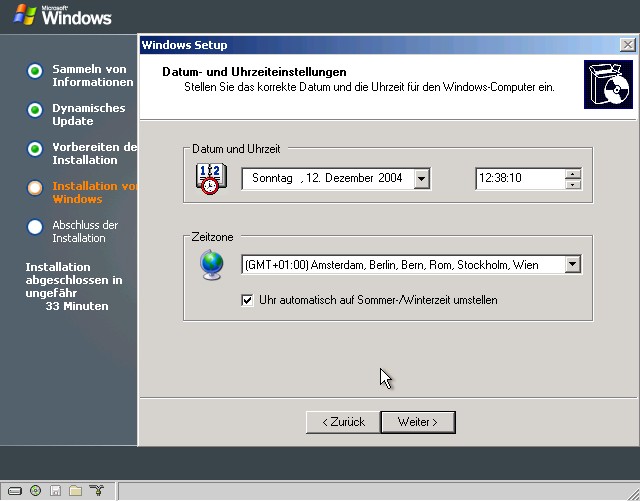The image size is (640, 501).
Task: Close the Windows Setup dialog
Action: pyautogui.click(x=628, y=45)
